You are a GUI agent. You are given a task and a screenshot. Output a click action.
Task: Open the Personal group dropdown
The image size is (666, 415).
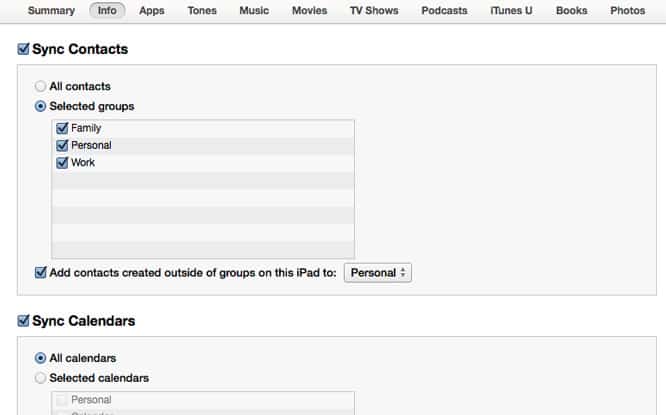377,272
